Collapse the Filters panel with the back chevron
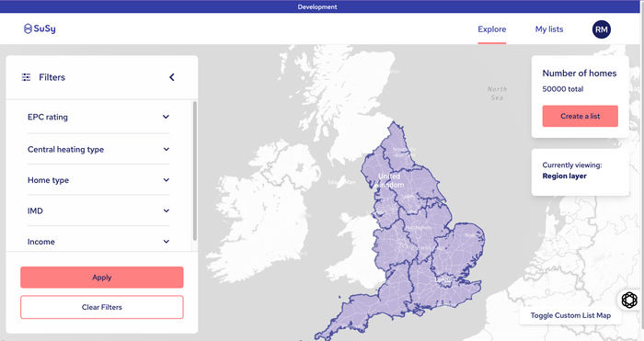The width and height of the screenshot is (644, 341). [172, 77]
